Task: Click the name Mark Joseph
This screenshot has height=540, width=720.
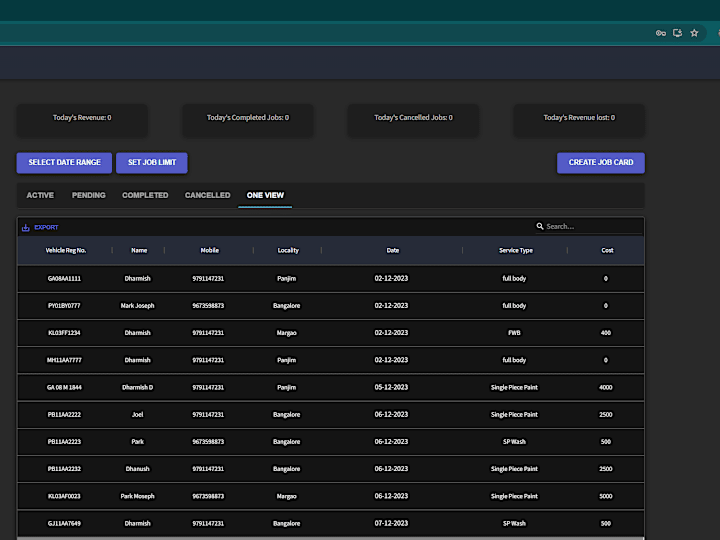Action: pos(137,306)
